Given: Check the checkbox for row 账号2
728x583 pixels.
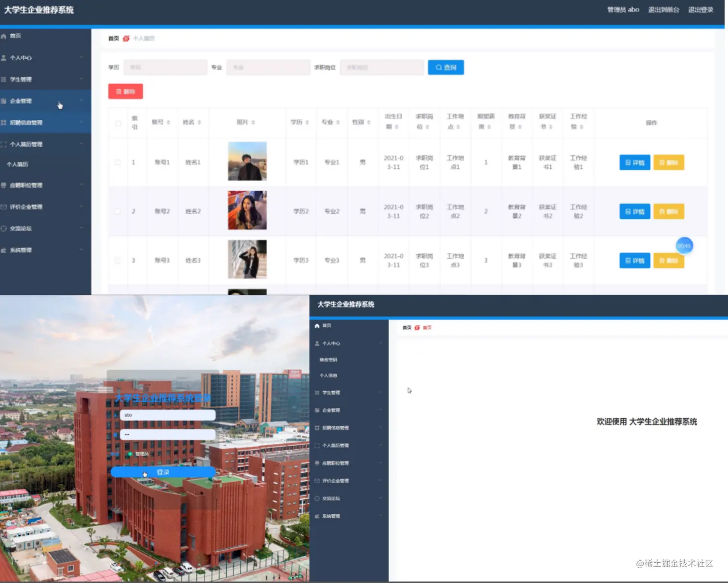Looking at the screenshot, I should click(x=117, y=211).
